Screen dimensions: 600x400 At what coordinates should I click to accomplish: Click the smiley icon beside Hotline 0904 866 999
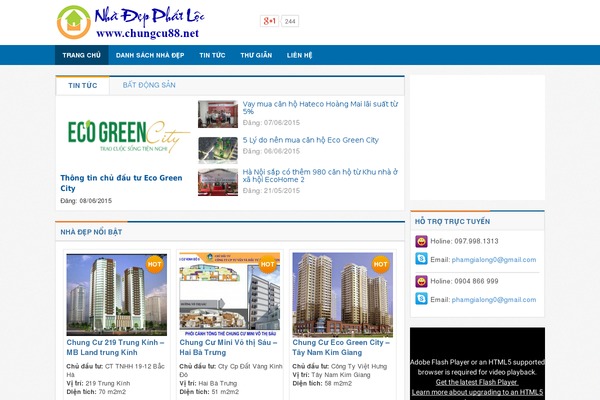point(421,281)
